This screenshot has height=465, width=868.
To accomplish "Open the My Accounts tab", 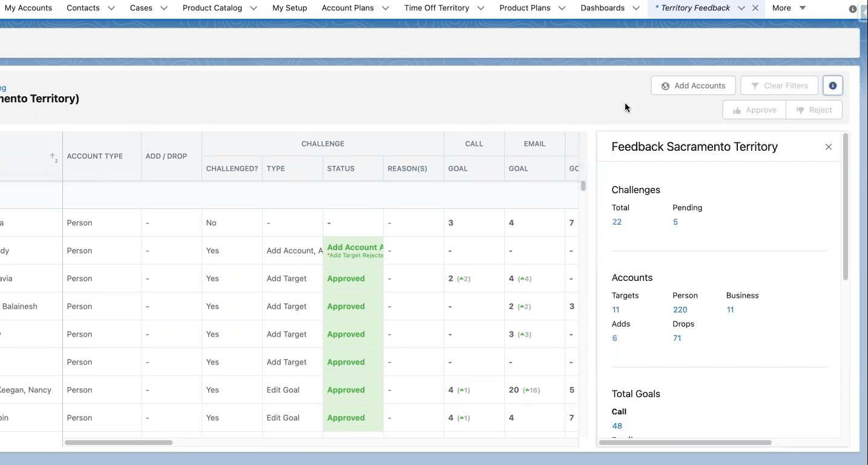I will point(28,8).
